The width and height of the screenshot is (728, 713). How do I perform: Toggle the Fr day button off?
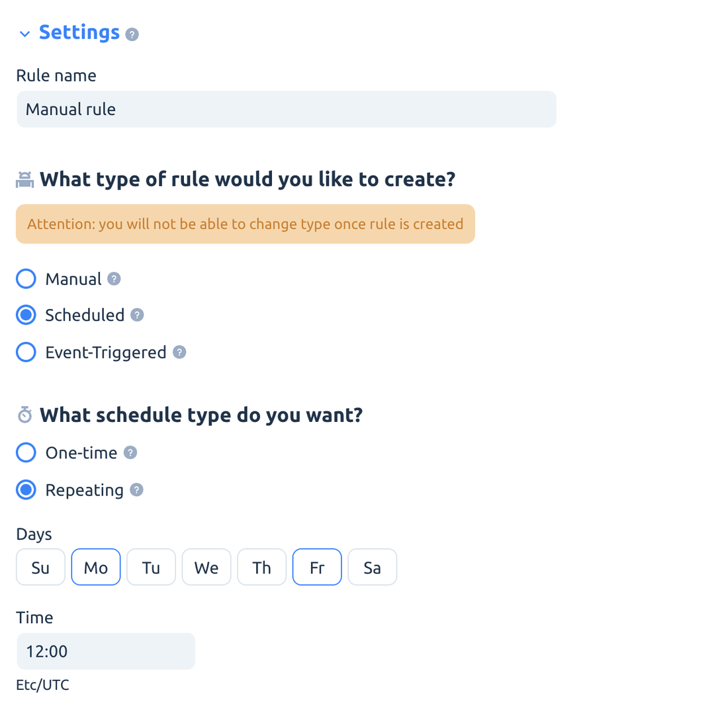coord(317,567)
